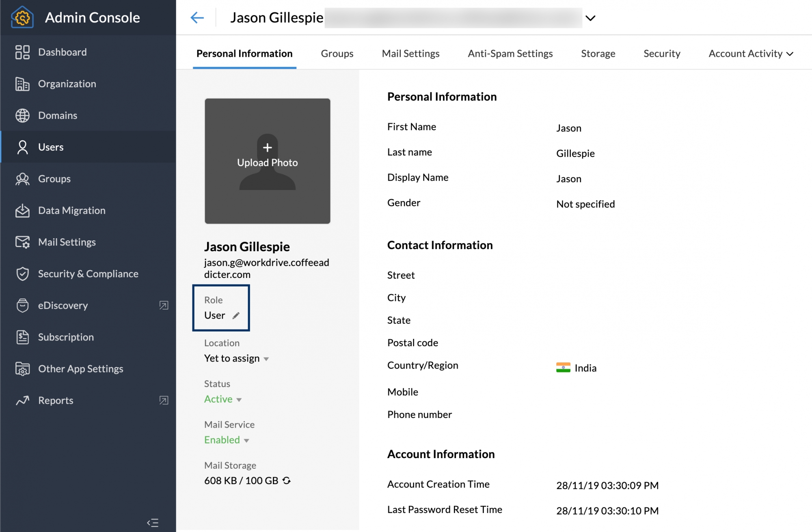Switch to the Security tab

click(x=661, y=53)
